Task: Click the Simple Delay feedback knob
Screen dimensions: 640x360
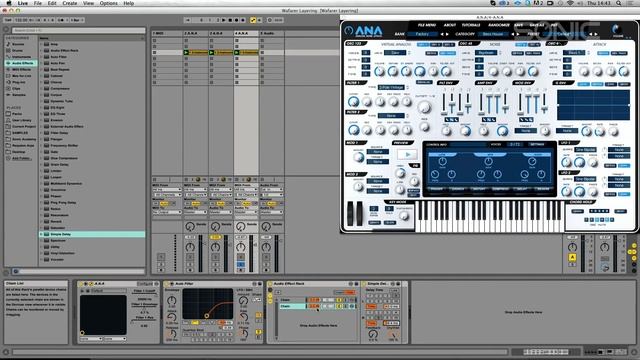Action: click(x=372, y=334)
